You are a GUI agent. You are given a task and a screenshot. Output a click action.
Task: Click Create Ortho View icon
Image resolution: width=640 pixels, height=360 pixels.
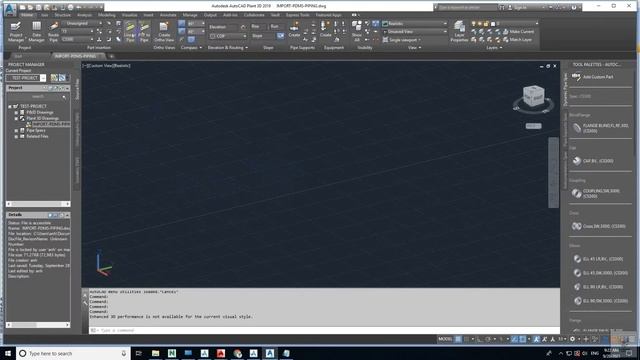pos(164,32)
